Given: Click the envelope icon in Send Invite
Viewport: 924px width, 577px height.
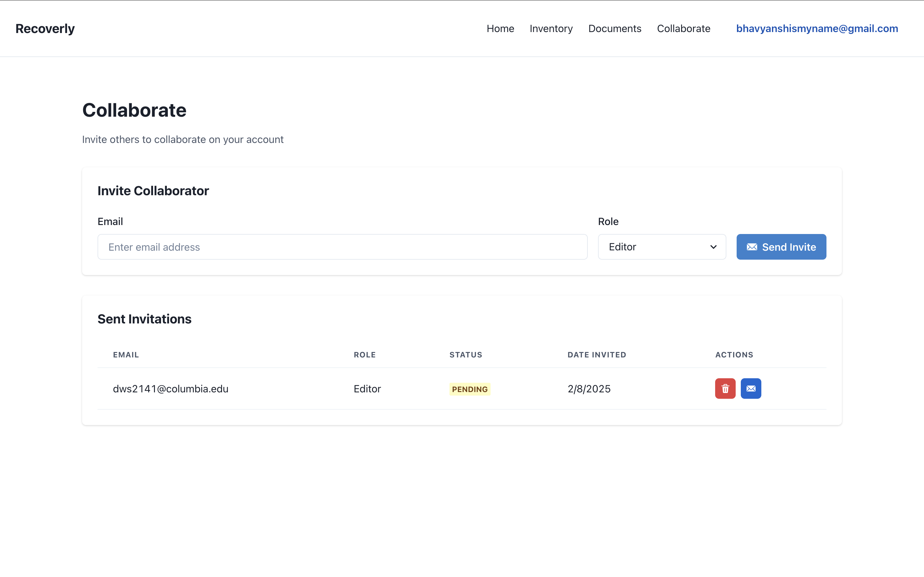Looking at the screenshot, I should (x=752, y=247).
